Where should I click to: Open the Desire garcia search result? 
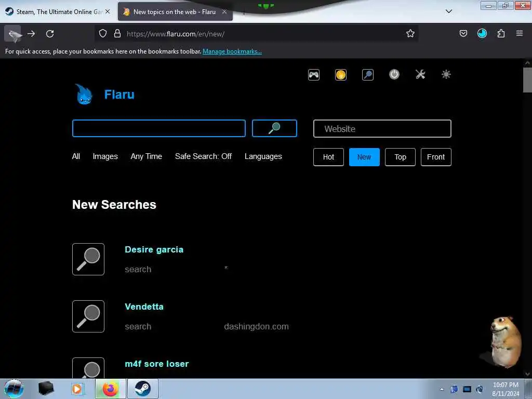click(x=154, y=250)
